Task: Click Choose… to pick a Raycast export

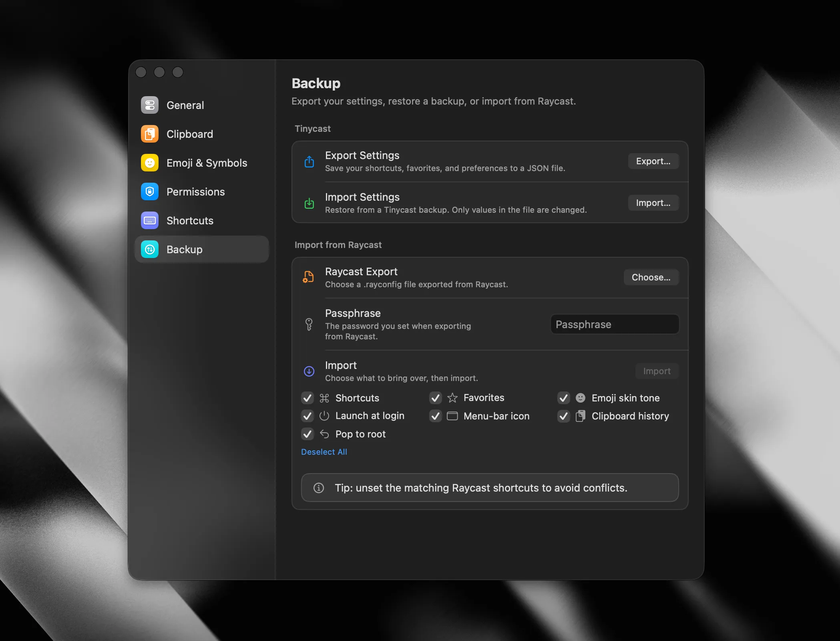Action: (x=651, y=277)
